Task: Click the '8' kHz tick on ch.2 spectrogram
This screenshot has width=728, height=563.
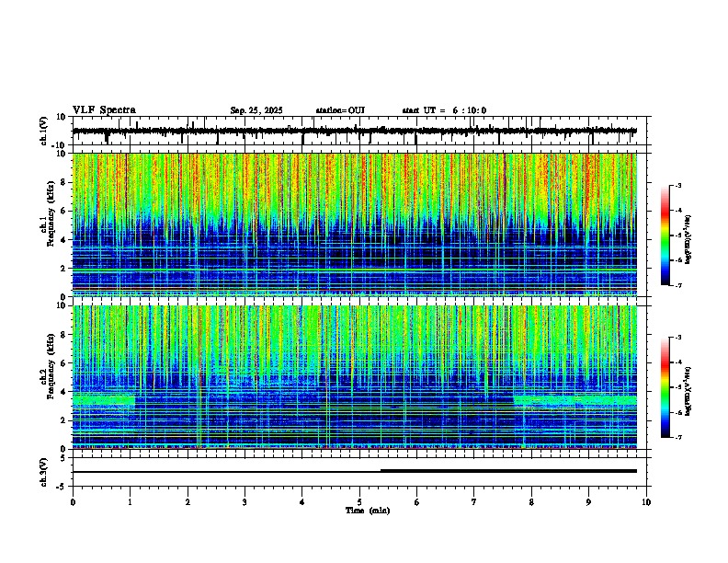Action: point(64,335)
